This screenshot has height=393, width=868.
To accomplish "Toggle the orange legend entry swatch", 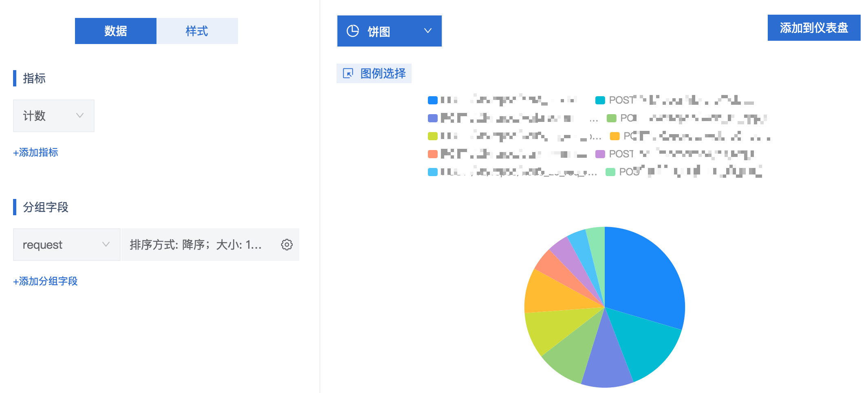I will click(615, 136).
